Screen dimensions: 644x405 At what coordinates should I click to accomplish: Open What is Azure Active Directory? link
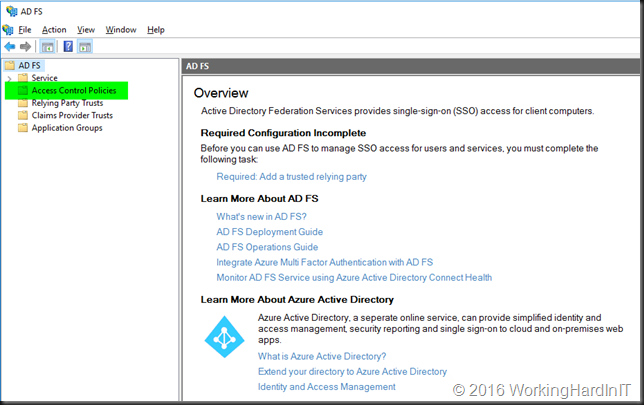(x=322, y=356)
